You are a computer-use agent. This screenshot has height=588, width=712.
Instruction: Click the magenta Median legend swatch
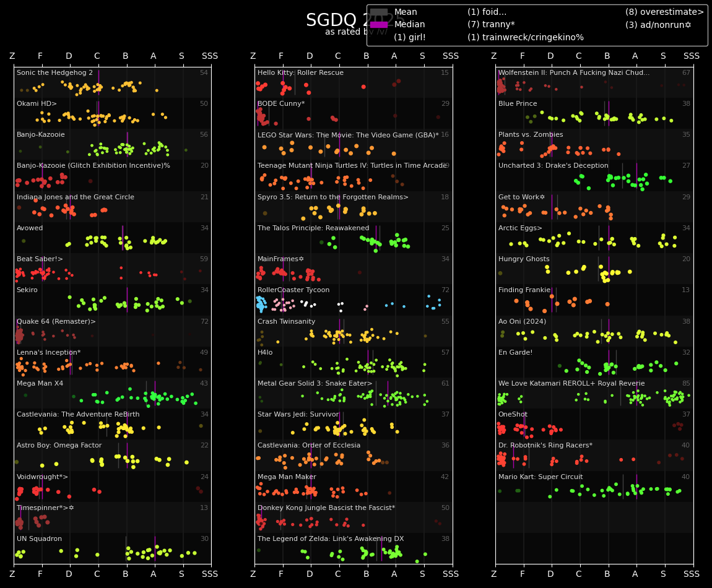(x=379, y=25)
